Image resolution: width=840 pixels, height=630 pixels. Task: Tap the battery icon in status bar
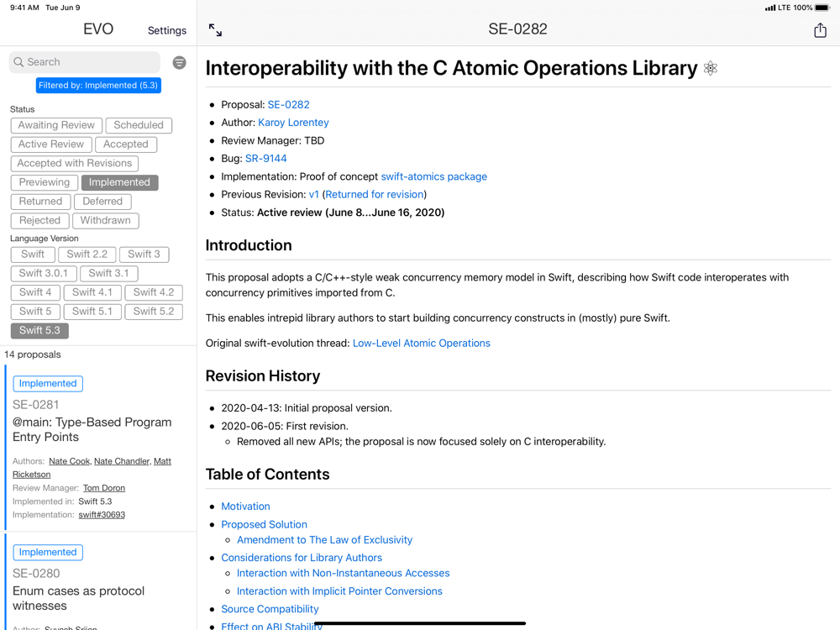822,8
